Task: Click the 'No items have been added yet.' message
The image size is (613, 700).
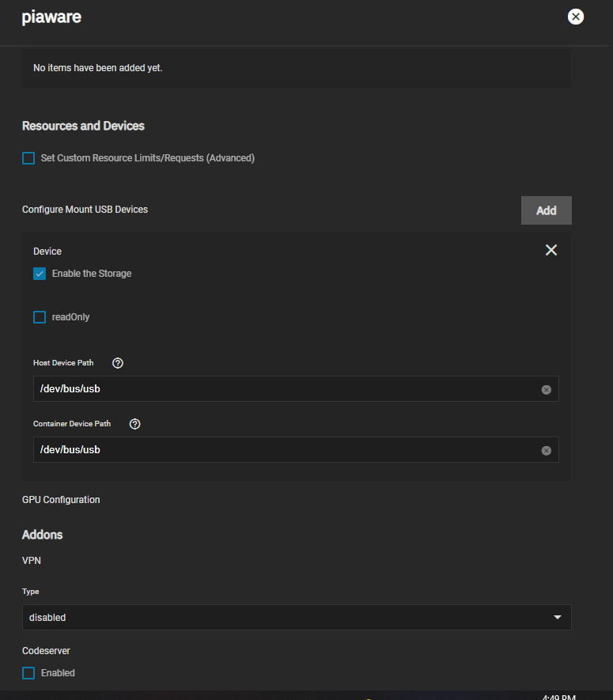Action: point(98,68)
